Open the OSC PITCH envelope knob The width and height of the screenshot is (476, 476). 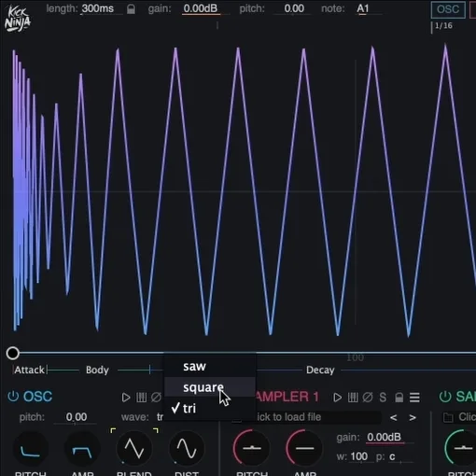tap(30, 449)
